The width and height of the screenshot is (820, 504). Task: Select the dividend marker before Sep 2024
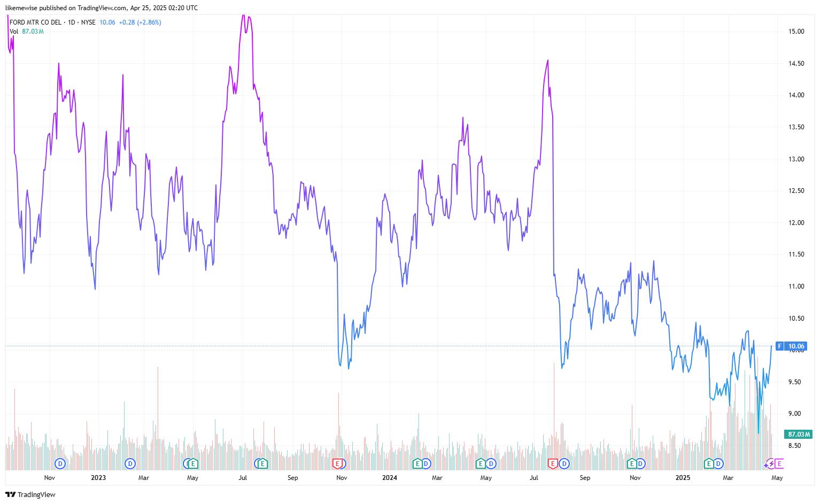click(564, 463)
